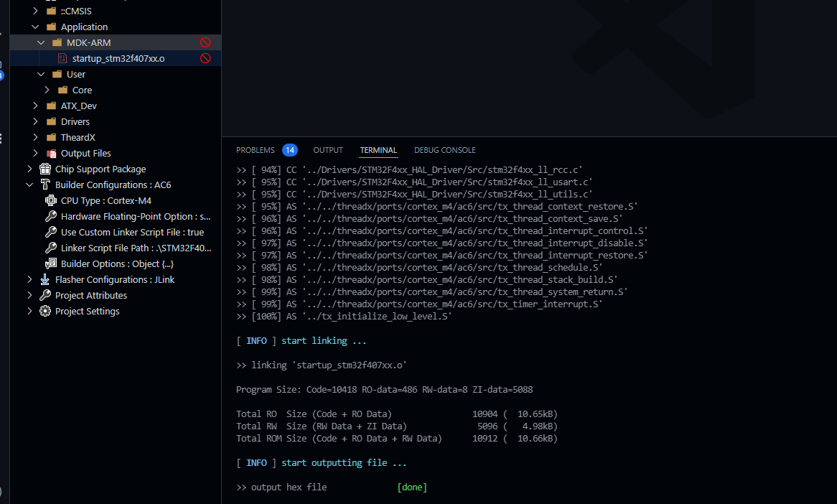Click the exclusion mark on startup_stm32f407xx.o
This screenshot has height=504, width=837.
pos(205,58)
